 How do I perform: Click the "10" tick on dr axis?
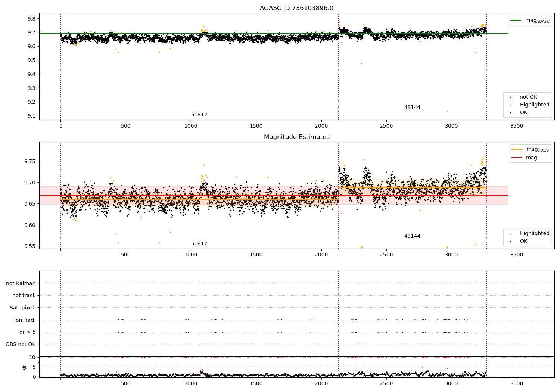32,358
